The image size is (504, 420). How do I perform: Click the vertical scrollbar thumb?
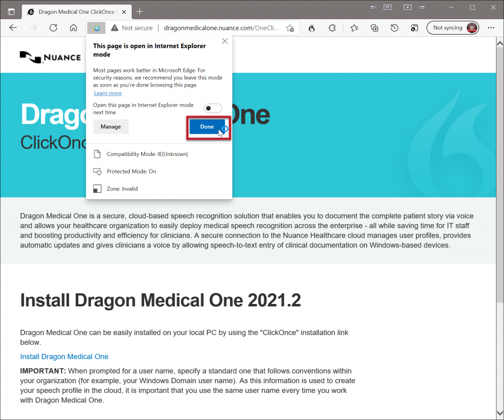pos(500,175)
